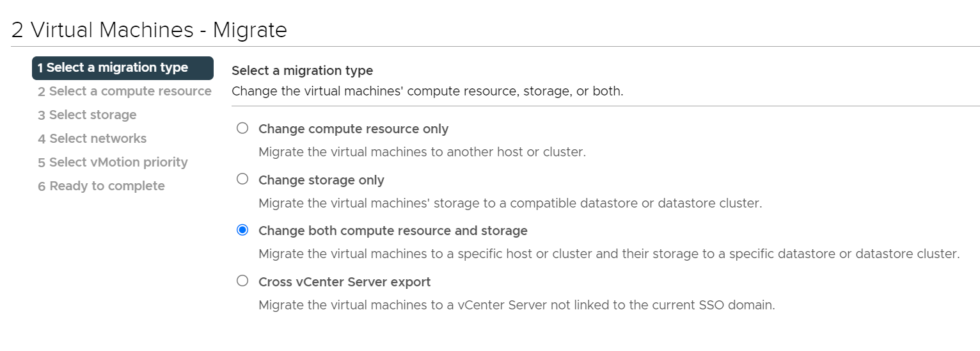Click the Change compute resource only label text
Image resolution: width=980 pixels, height=351 pixels.
coord(353,129)
